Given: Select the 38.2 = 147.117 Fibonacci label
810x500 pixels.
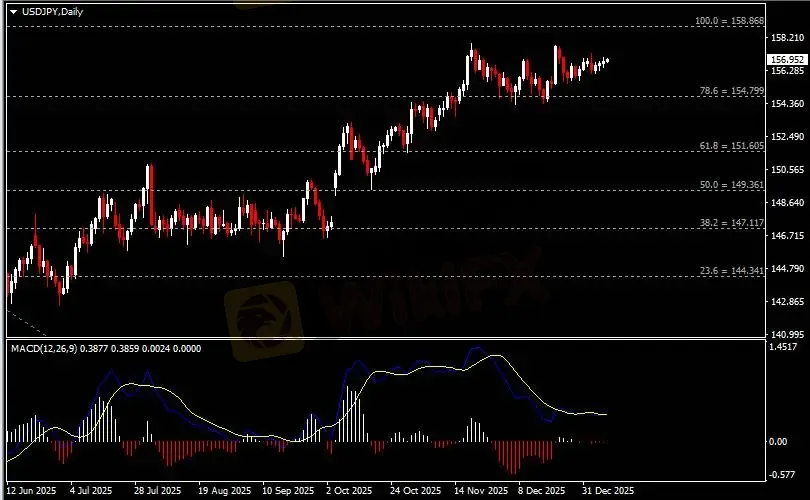Looking at the screenshot, I should click(731, 223).
